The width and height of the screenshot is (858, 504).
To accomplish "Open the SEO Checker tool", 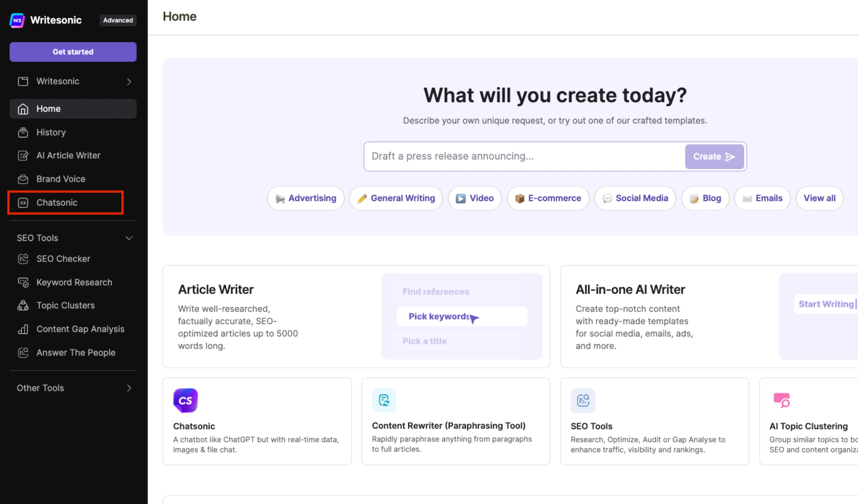I will tap(63, 259).
